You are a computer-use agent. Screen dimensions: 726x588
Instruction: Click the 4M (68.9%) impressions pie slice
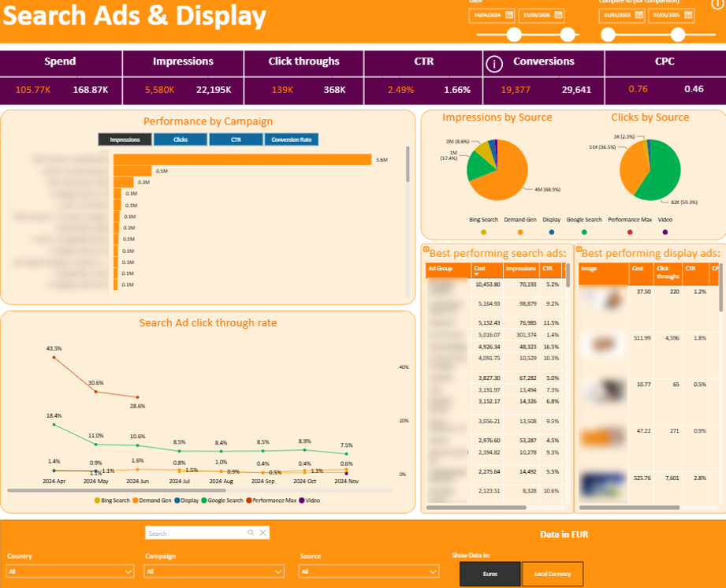tap(504, 180)
